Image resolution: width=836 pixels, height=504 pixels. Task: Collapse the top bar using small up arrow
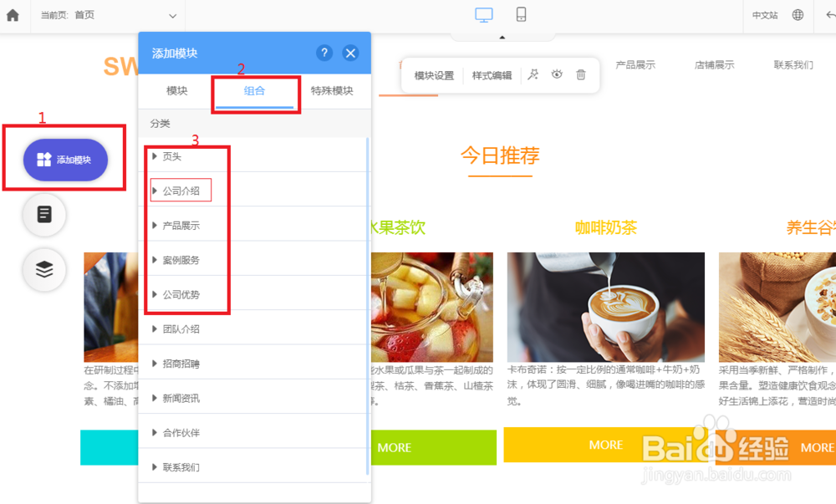click(502, 38)
